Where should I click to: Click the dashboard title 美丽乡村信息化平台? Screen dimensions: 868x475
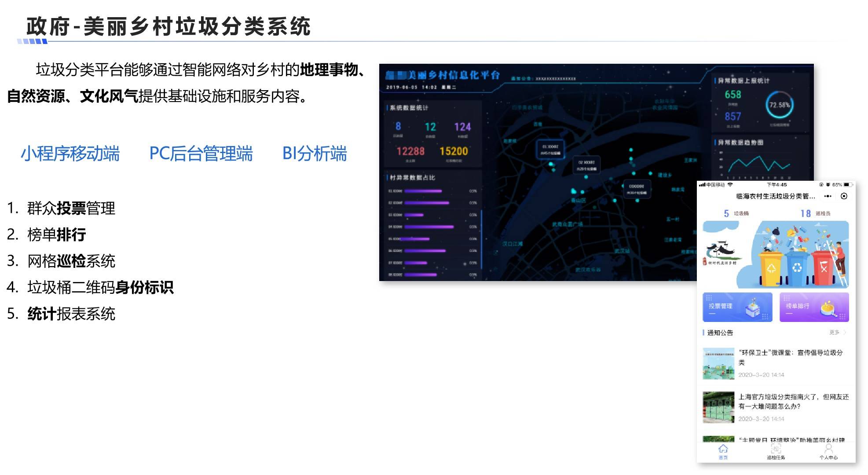(x=443, y=75)
